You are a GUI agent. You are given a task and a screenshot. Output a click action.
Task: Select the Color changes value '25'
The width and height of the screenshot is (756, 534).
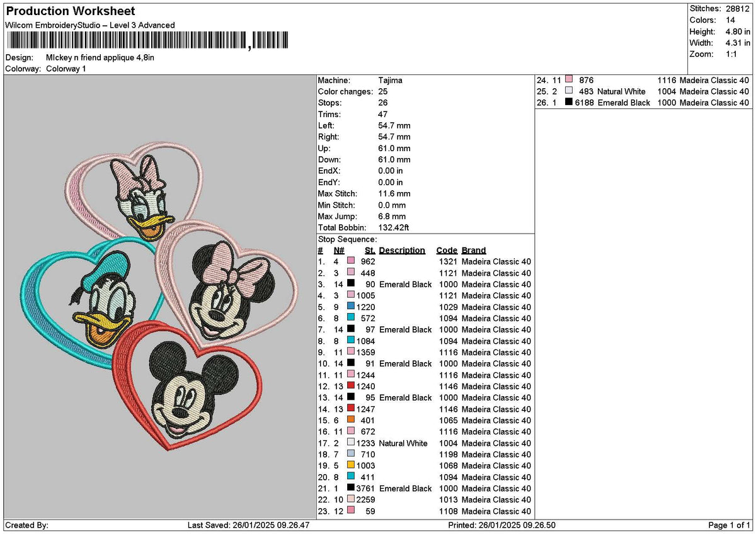pyautogui.click(x=383, y=91)
